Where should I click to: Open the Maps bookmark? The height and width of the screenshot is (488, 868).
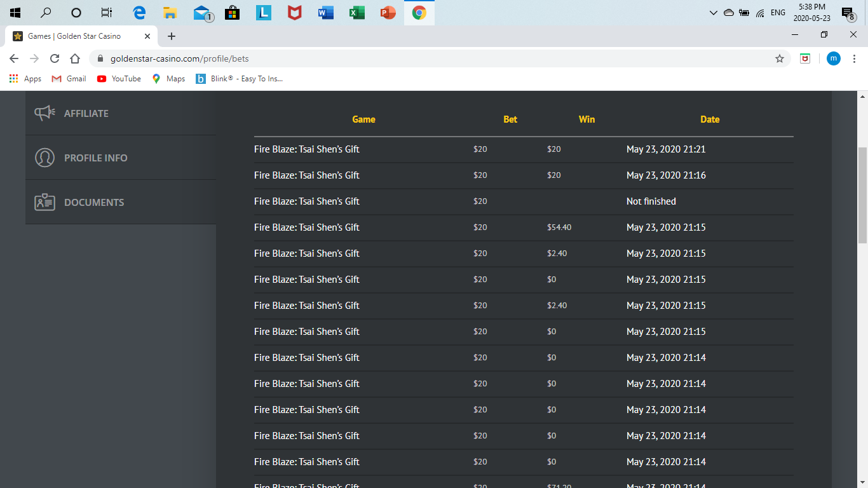click(x=168, y=79)
